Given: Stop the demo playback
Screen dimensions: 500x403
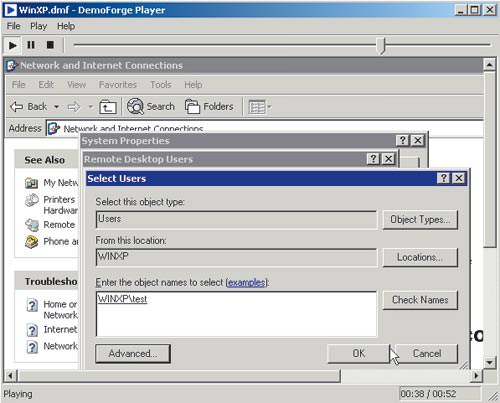Looking at the screenshot, I should [x=50, y=45].
